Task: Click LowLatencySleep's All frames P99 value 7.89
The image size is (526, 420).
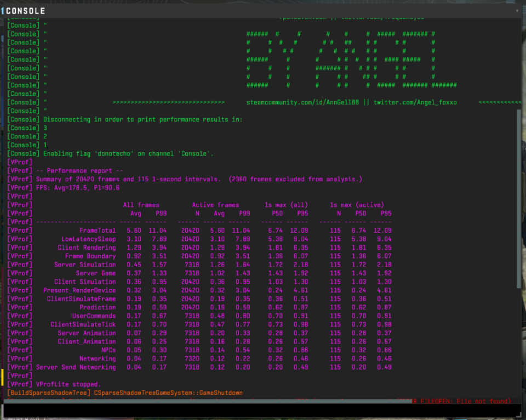Action: (159, 239)
